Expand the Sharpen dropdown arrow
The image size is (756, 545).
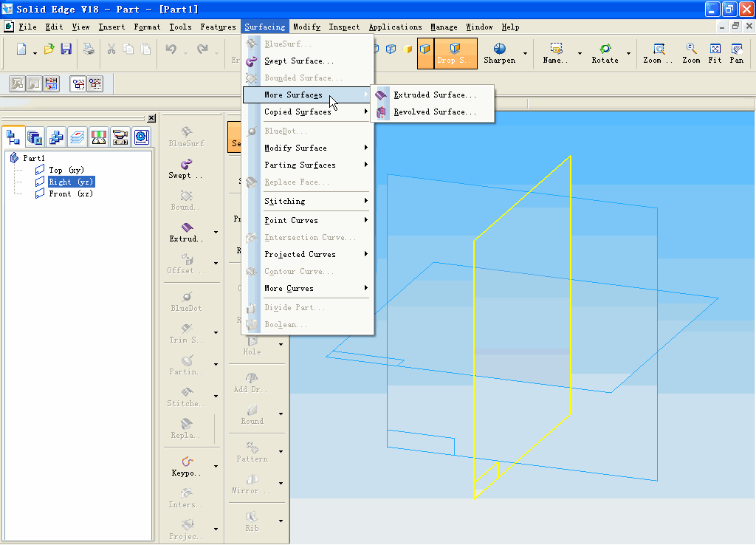pos(525,53)
